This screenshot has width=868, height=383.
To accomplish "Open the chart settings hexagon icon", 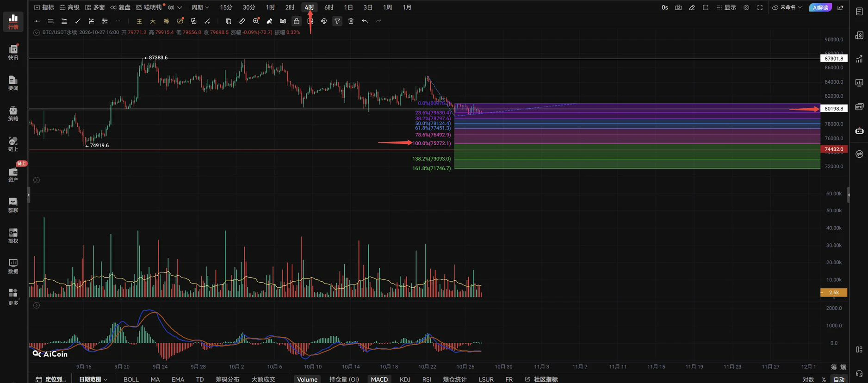I will 746,7.
